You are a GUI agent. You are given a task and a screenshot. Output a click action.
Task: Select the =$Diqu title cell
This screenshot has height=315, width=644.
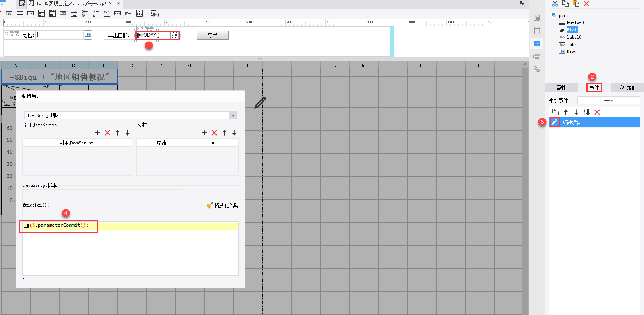point(60,77)
